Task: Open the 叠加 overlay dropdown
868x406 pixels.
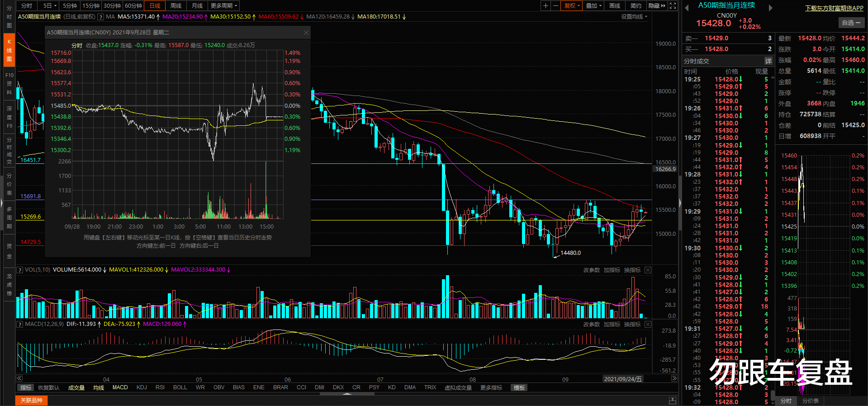Action: [x=594, y=5]
